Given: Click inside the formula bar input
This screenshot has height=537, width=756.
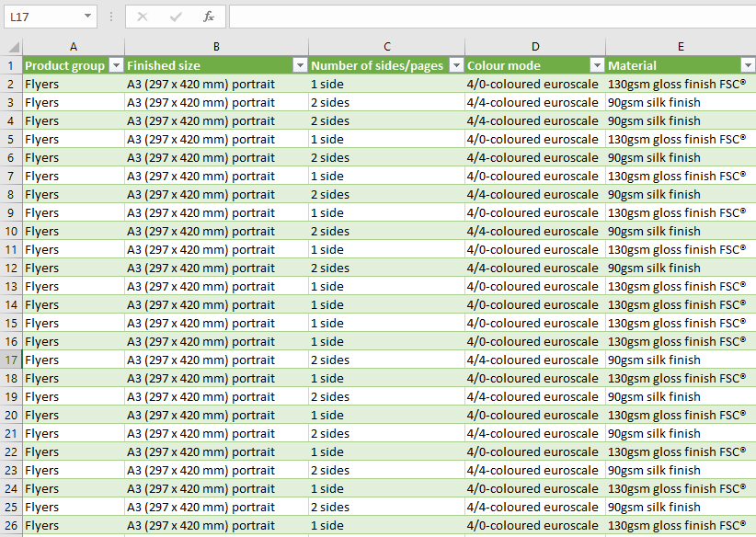Looking at the screenshot, I should 487,17.
